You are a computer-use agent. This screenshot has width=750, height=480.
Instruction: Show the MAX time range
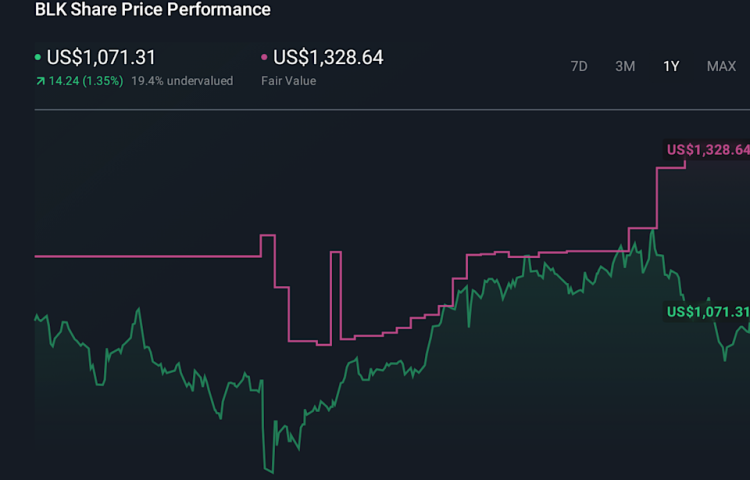click(x=721, y=66)
